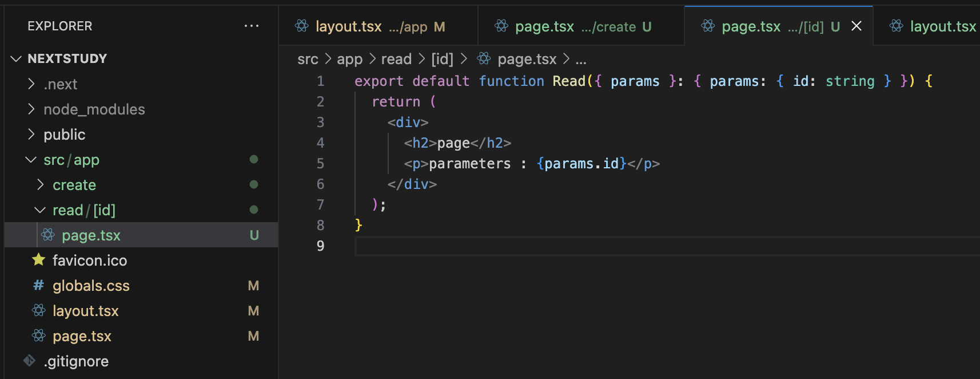Click src in the breadcrumb
Screen dimensions: 980x379
click(x=308, y=59)
